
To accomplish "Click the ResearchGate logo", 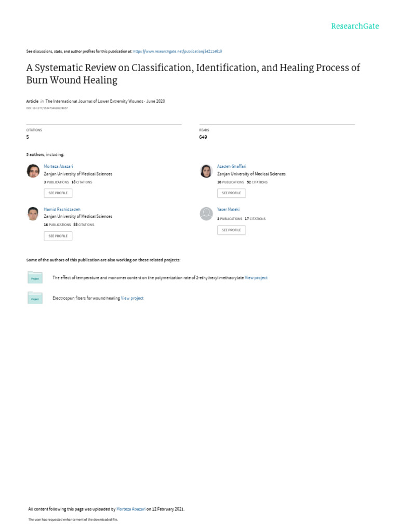I will [355, 26].
